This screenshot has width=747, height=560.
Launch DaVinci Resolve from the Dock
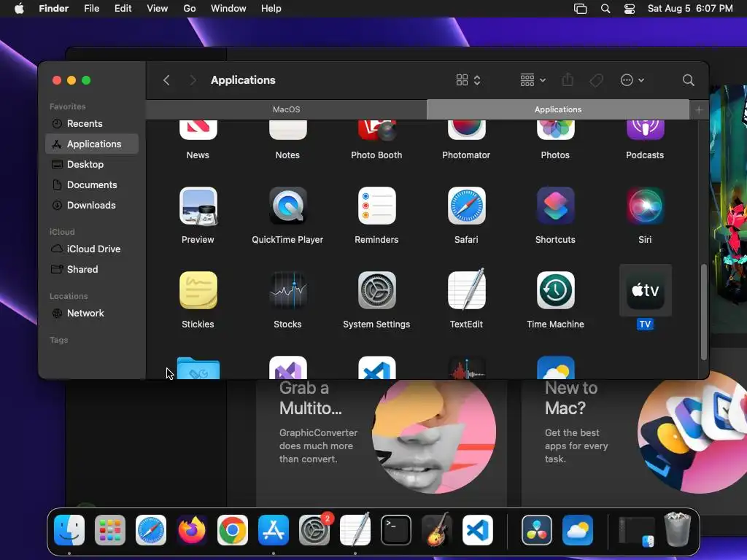(x=536, y=530)
